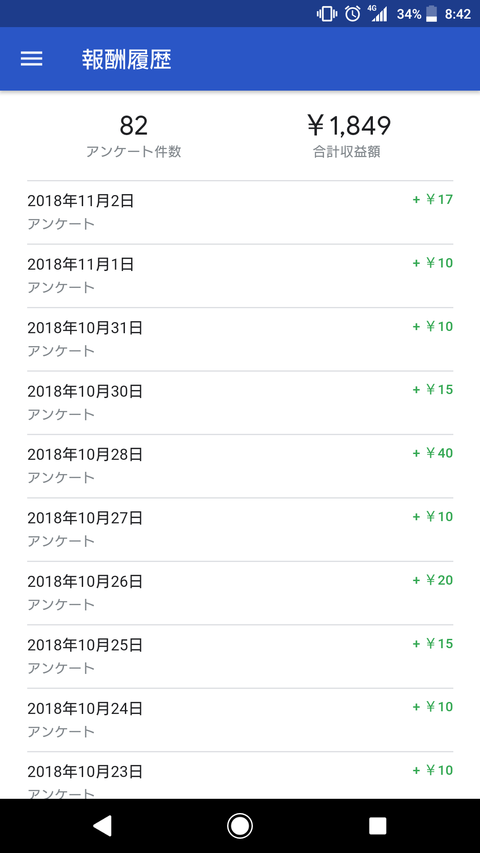Screen dimensions: 480x853
Task: Select the 2018年10月27日 survey entry
Action: tap(240, 529)
